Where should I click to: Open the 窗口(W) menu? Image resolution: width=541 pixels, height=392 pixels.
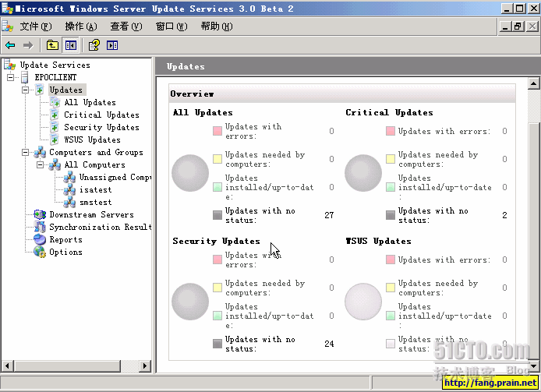tap(171, 26)
